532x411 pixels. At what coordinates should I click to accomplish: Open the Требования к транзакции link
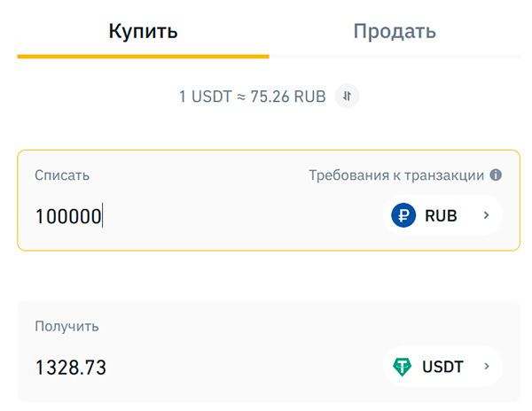pyautogui.click(x=395, y=175)
